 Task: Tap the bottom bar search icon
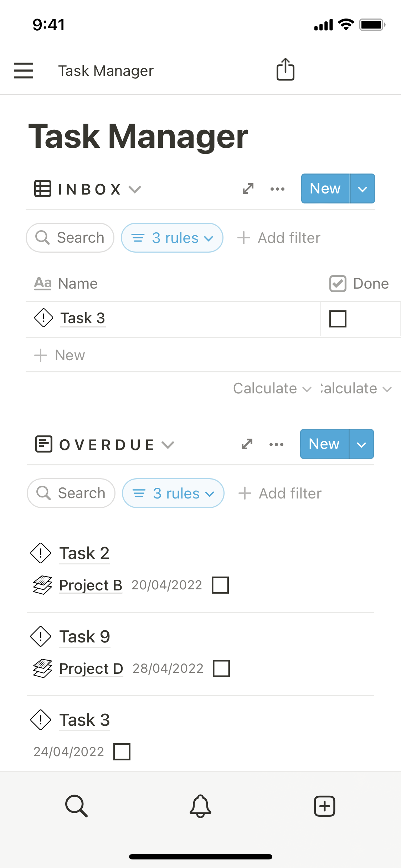point(76,806)
